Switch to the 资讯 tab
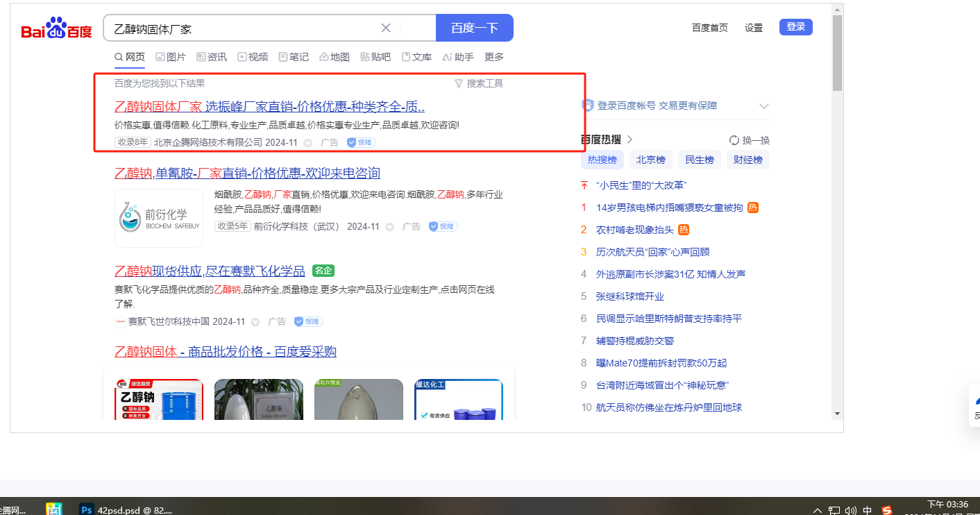Viewport: 980px width, 515px height. 212,57
